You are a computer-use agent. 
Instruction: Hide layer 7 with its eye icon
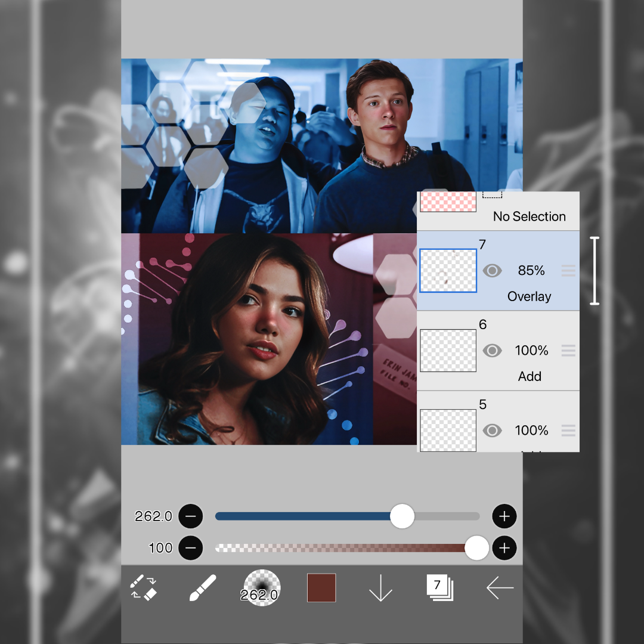(492, 271)
